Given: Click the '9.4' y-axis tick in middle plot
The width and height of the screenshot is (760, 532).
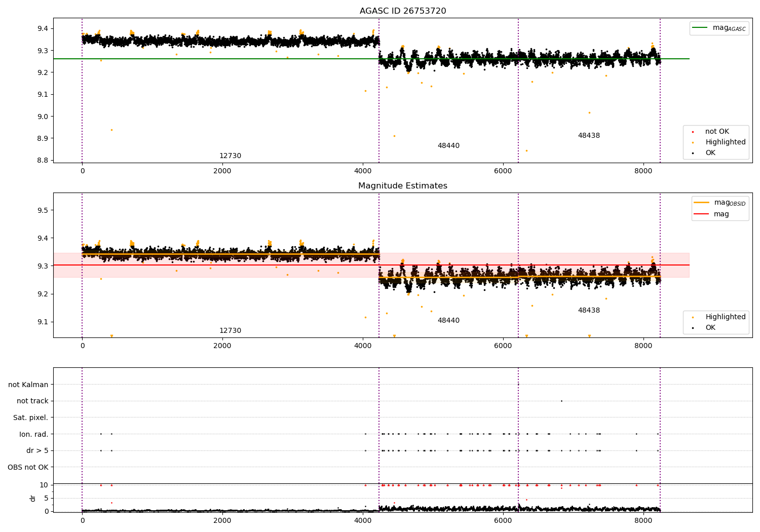Looking at the screenshot, I should [x=43, y=238].
